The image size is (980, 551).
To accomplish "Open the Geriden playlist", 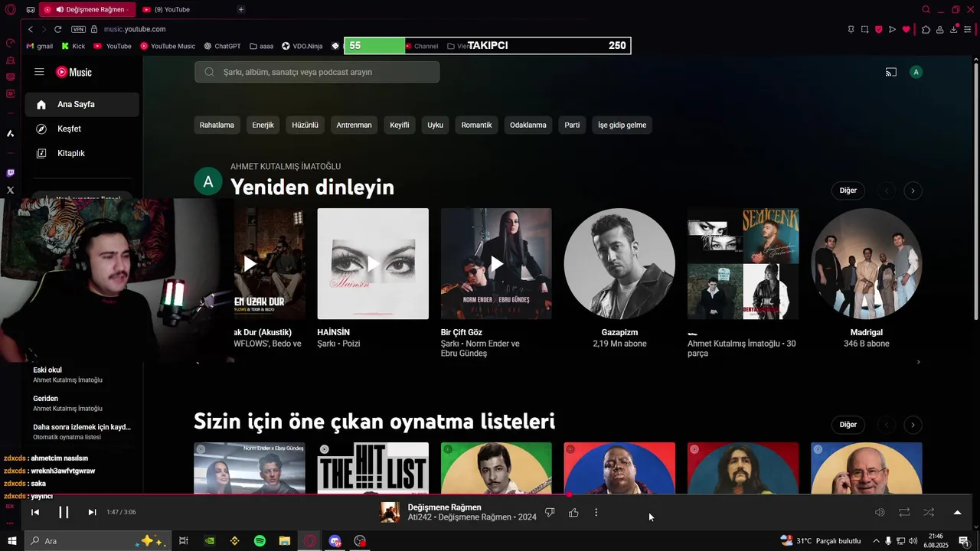I will coord(82,403).
